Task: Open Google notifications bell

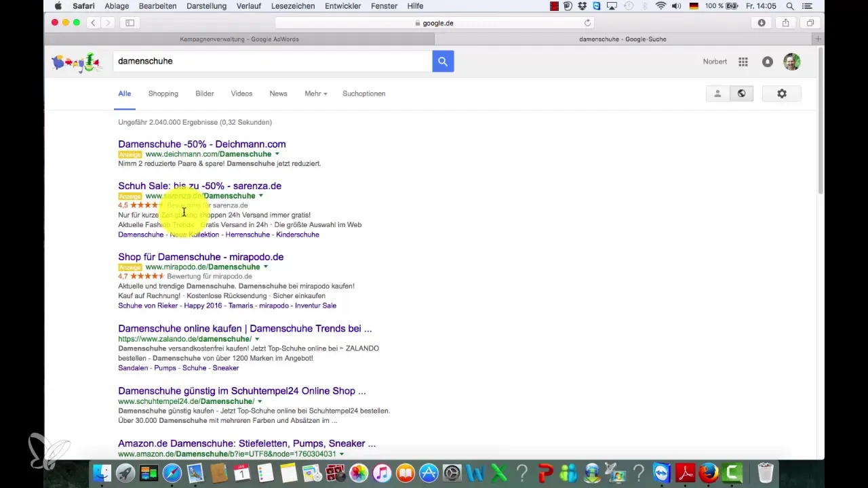Action: pos(768,62)
